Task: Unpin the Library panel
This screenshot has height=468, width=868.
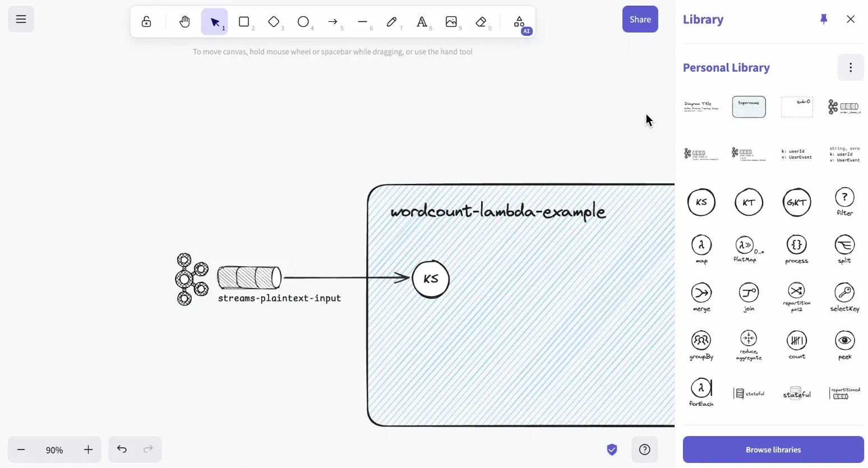Action: (823, 18)
